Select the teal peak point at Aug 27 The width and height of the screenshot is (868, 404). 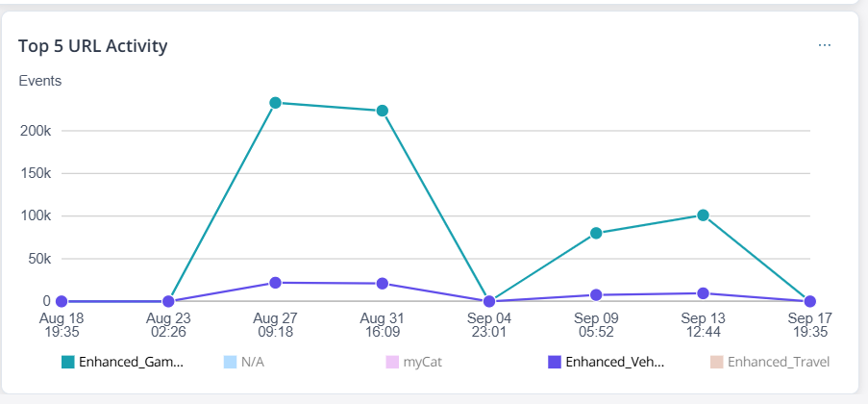[x=275, y=102]
